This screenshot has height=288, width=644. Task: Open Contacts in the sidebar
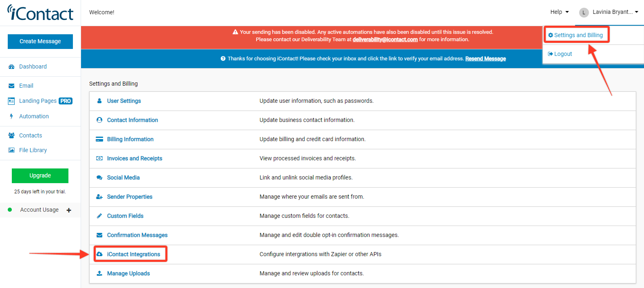31,135
